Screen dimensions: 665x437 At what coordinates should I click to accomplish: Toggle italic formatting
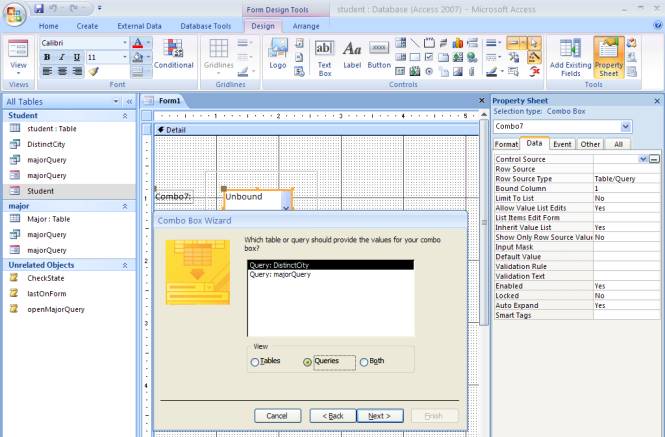(62, 57)
